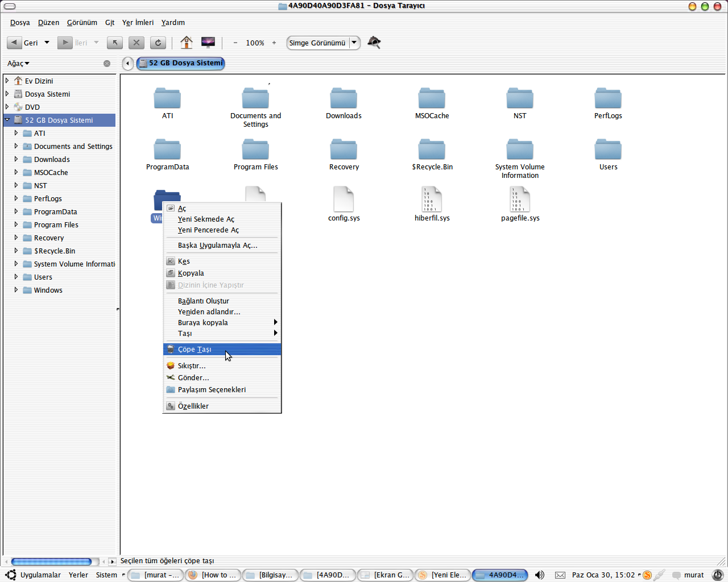
Task: Choose Bağlantı Oluştur in the context menu
Action: tap(222, 301)
